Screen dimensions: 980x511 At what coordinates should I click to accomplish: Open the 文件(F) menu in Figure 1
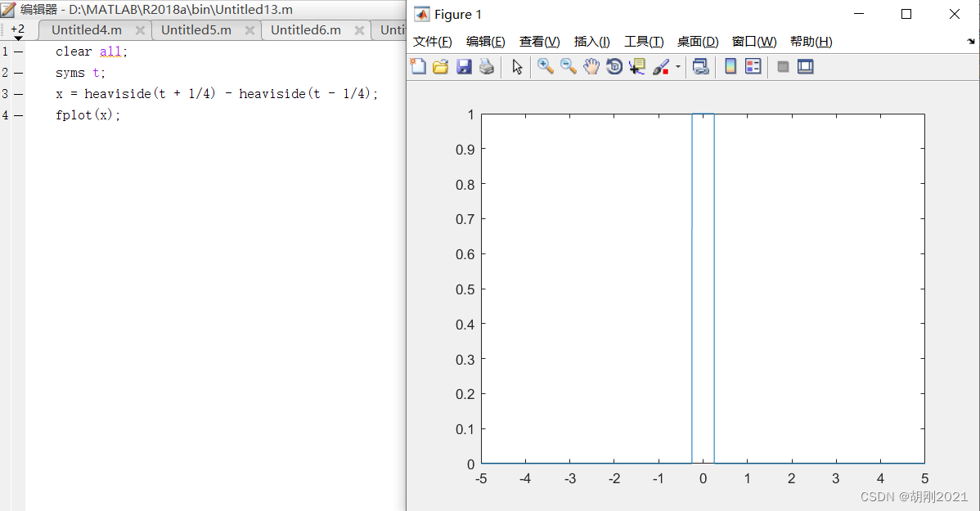433,42
